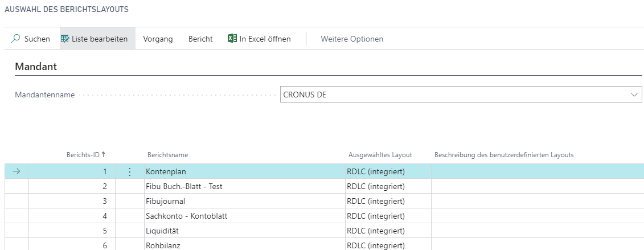Image resolution: width=644 pixels, height=250 pixels.
Task: Click RDLC (integriert) in the Liquidität row
Action: click(x=376, y=231)
